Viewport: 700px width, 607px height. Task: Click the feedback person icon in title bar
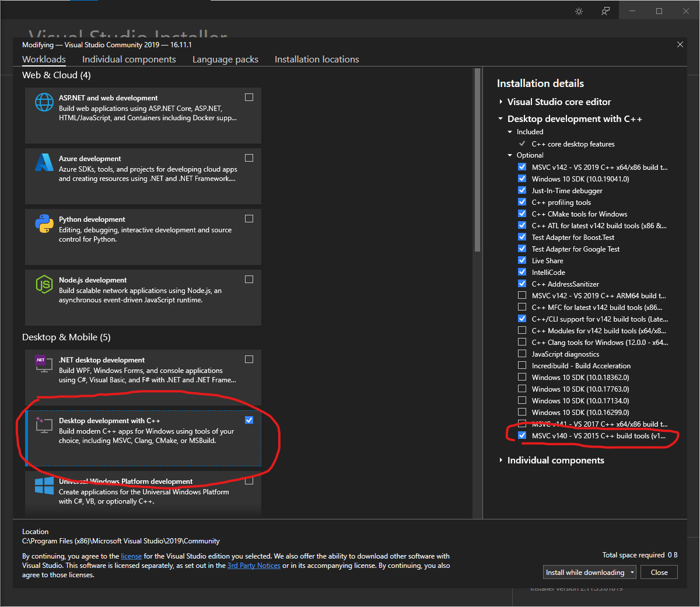[x=605, y=11]
